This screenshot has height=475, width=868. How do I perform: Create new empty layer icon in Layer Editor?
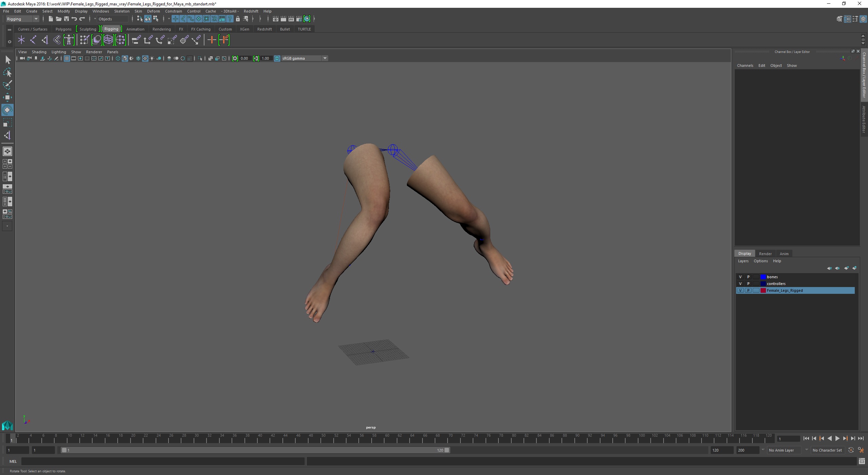pos(846,268)
